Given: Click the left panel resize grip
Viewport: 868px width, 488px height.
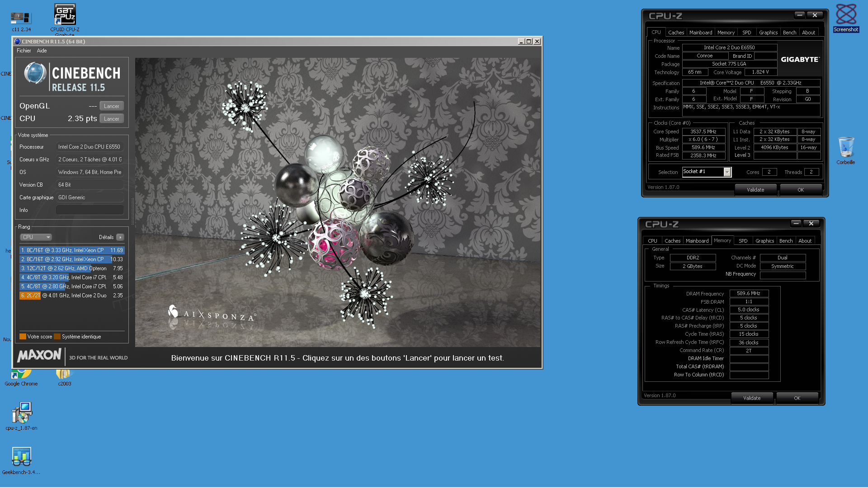Looking at the screenshot, I should coord(132,211).
